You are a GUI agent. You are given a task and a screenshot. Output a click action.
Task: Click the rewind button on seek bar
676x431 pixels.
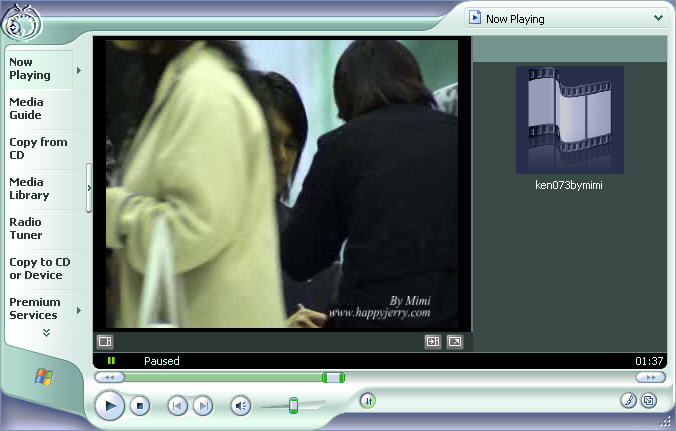[110, 378]
